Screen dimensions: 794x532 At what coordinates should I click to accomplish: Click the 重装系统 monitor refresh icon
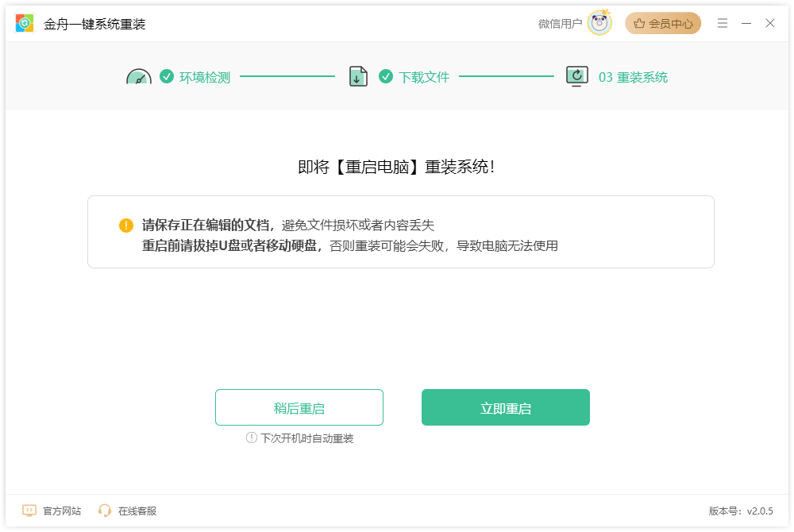click(577, 76)
